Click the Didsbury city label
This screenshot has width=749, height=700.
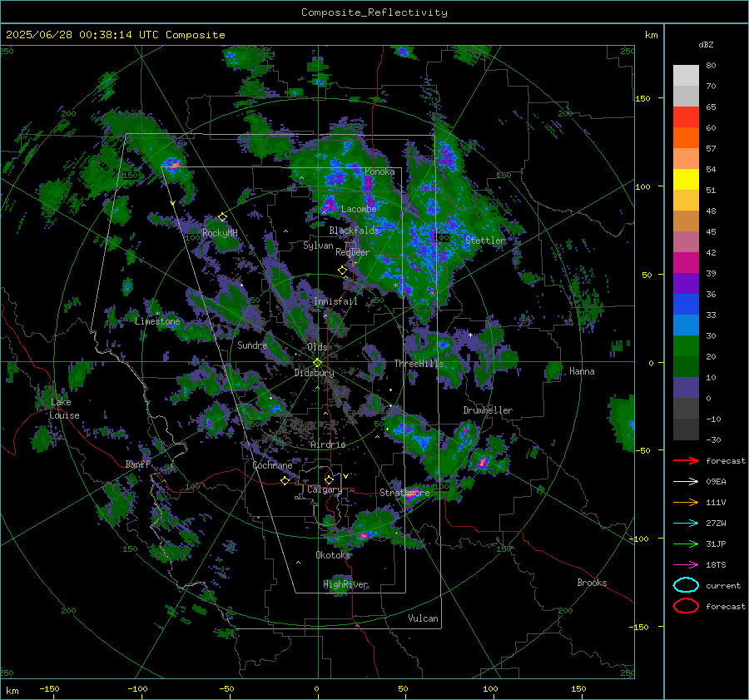point(314,373)
